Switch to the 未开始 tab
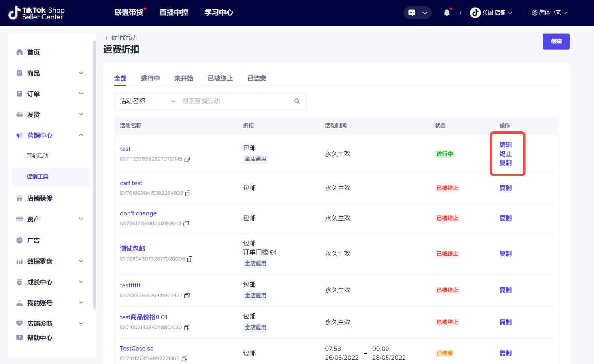The width and height of the screenshot is (594, 364). click(184, 79)
